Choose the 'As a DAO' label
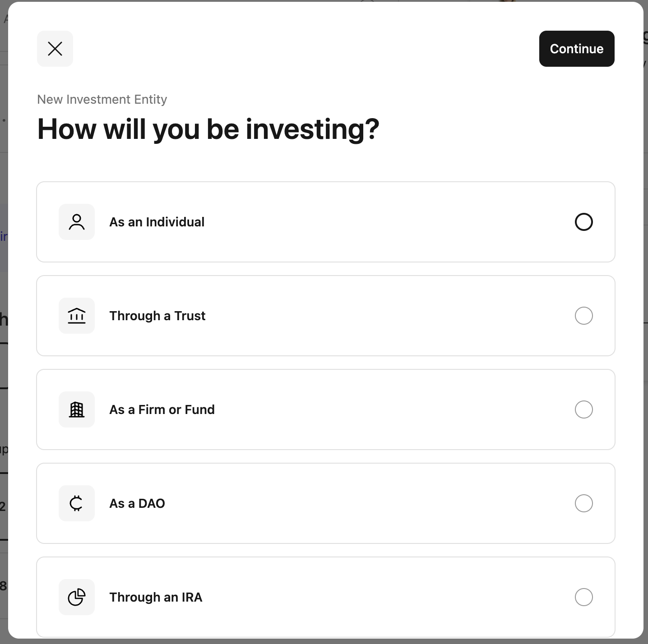 pyautogui.click(x=137, y=503)
